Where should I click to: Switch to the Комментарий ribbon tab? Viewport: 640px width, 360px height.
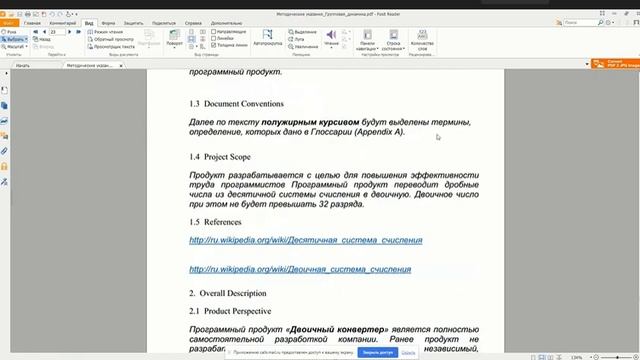(63, 23)
